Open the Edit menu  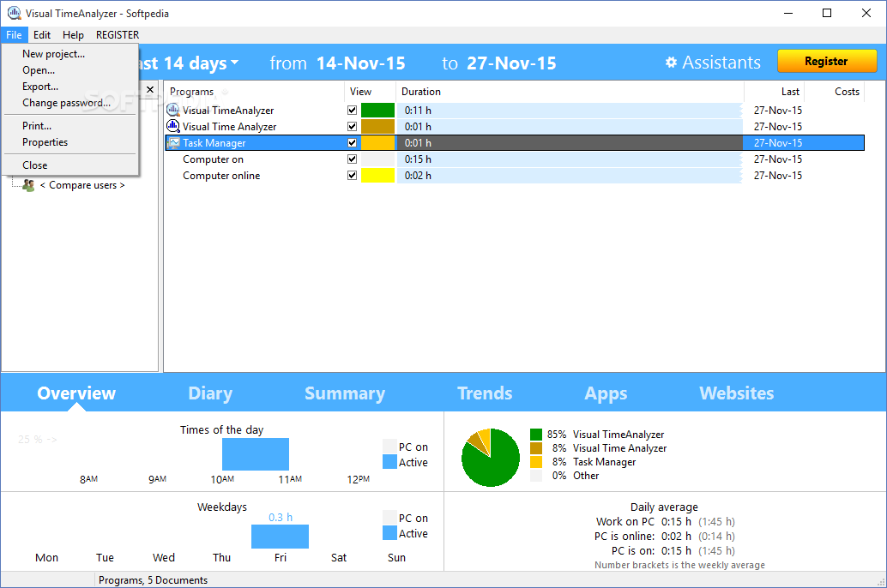click(x=42, y=35)
